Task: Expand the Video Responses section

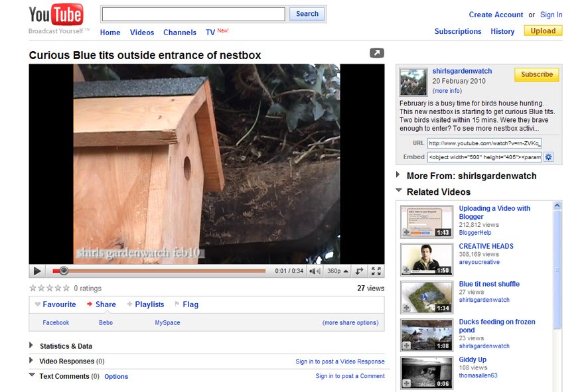Action: (31, 361)
